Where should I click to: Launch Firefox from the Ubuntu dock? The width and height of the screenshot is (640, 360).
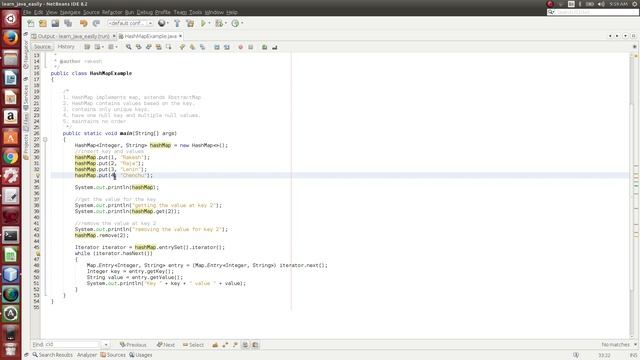pyautogui.click(x=11, y=38)
